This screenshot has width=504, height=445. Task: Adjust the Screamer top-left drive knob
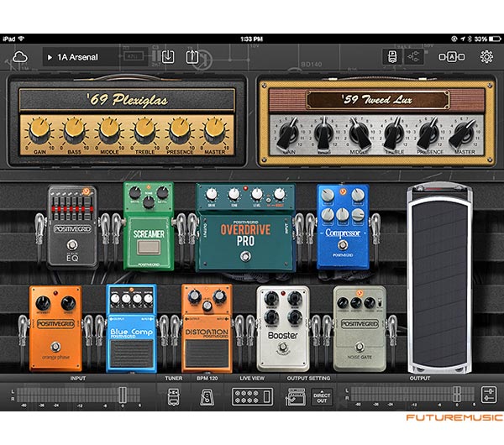tap(134, 193)
